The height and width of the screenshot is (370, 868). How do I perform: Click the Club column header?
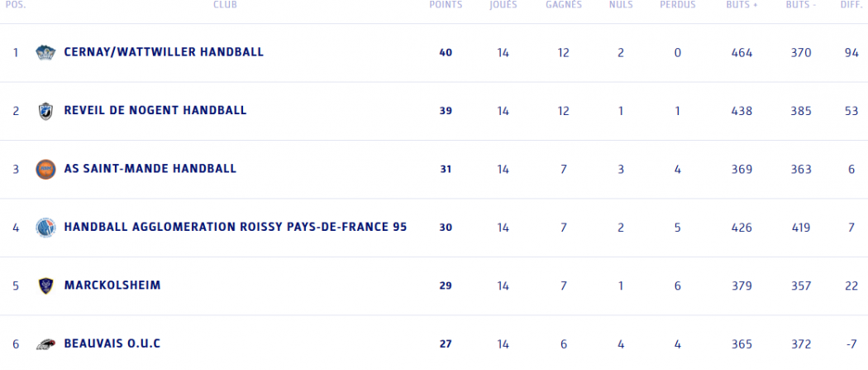pos(225,5)
